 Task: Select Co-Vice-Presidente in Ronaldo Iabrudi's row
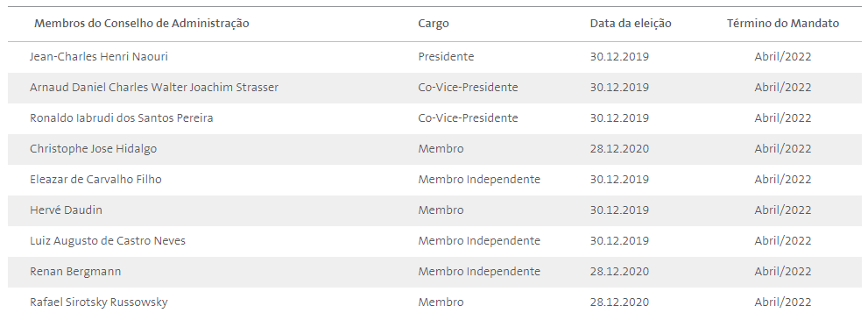click(x=468, y=118)
